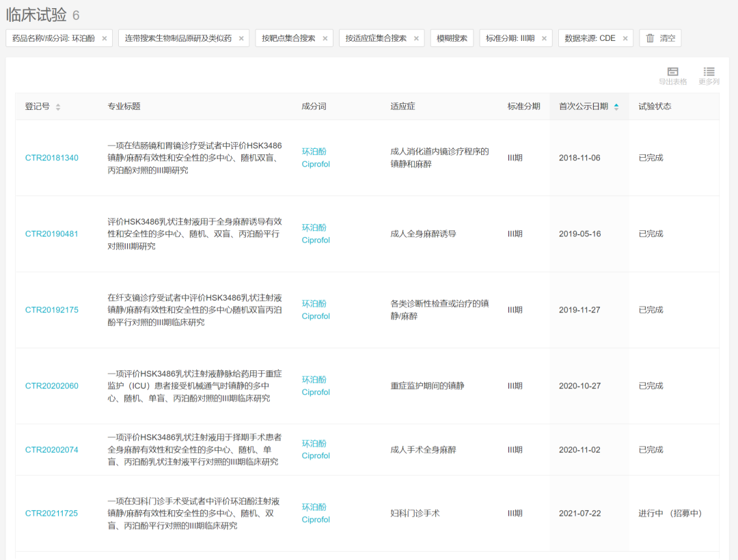738x560 pixels.
Task: Sort by 首次公示日期 column arrows
Action: tap(616, 107)
